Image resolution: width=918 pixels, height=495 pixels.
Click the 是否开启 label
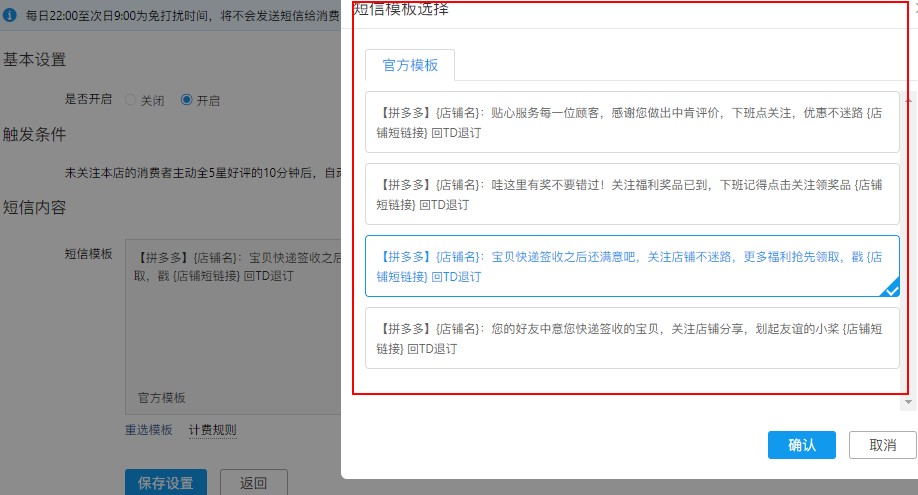click(x=88, y=99)
